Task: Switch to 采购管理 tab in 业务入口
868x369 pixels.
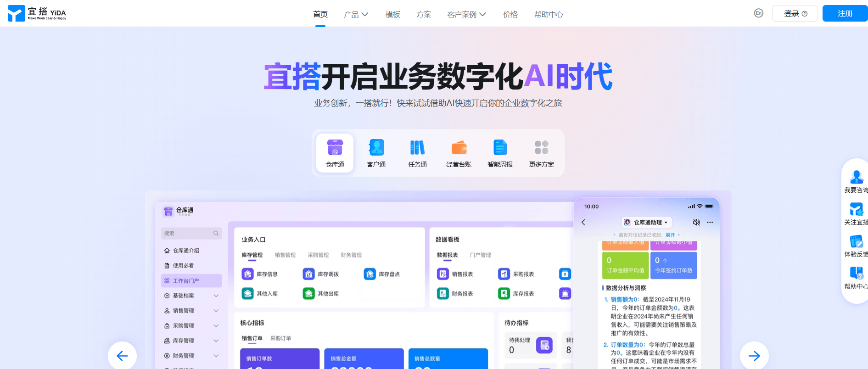Action: (318, 255)
